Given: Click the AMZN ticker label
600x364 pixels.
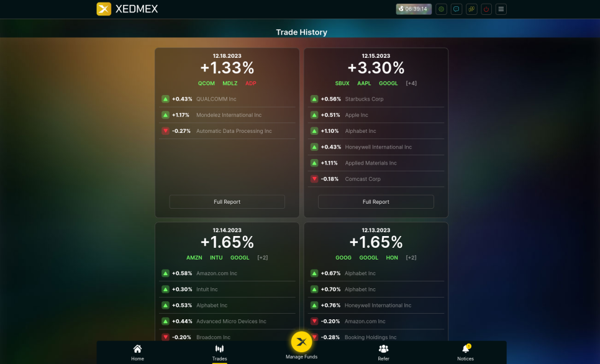Looking at the screenshot, I should (x=194, y=258).
